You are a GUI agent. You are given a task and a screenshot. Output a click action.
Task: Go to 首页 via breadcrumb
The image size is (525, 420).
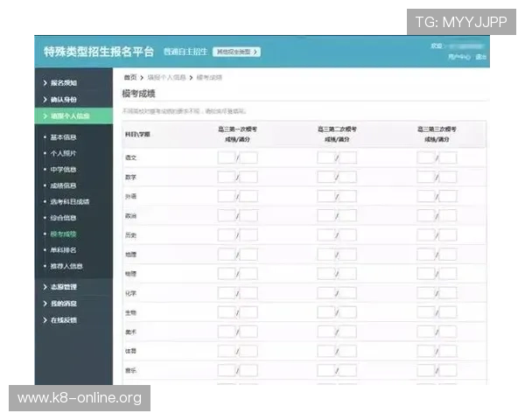click(x=130, y=78)
